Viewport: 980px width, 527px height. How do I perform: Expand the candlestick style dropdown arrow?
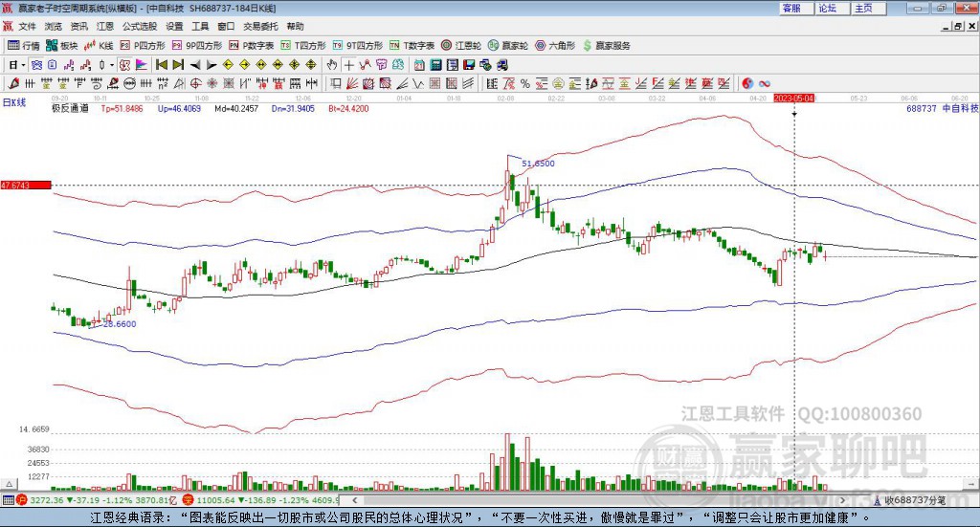click(x=112, y=65)
